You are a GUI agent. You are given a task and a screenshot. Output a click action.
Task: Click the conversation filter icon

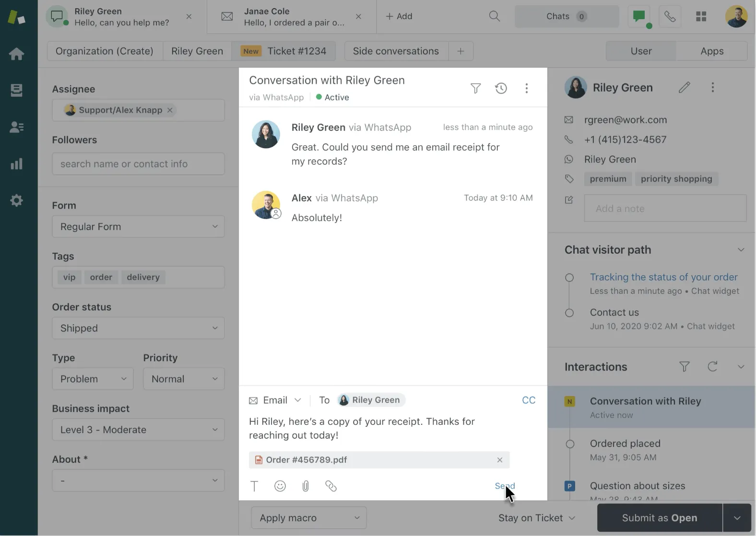tap(475, 88)
